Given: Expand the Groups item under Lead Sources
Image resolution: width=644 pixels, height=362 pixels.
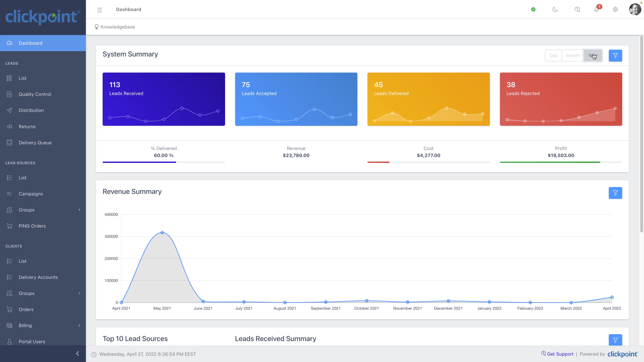Looking at the screenshot, I should (x=79, y=210).
